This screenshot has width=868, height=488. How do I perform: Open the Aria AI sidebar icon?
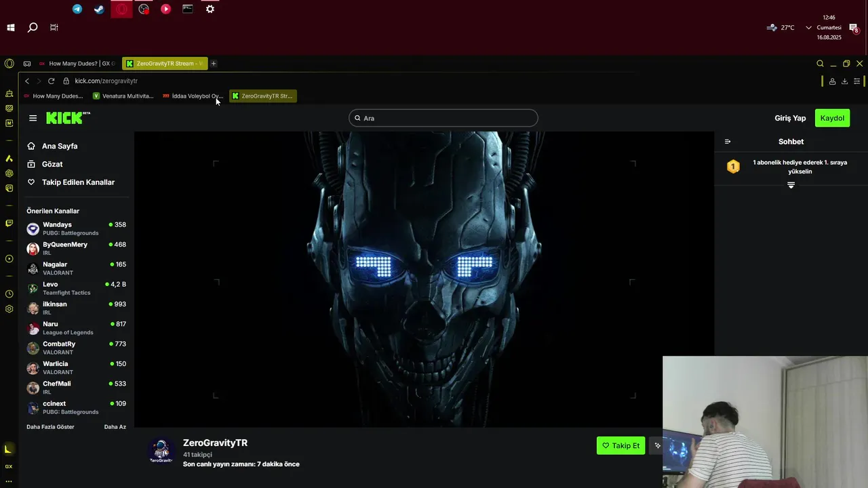[9, 158]
